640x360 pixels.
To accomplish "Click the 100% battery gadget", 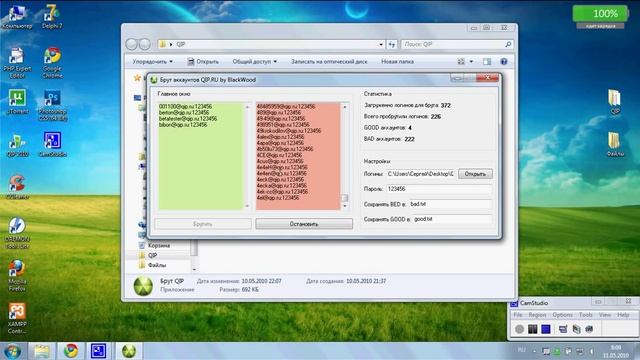I will (x=600, y=17).
